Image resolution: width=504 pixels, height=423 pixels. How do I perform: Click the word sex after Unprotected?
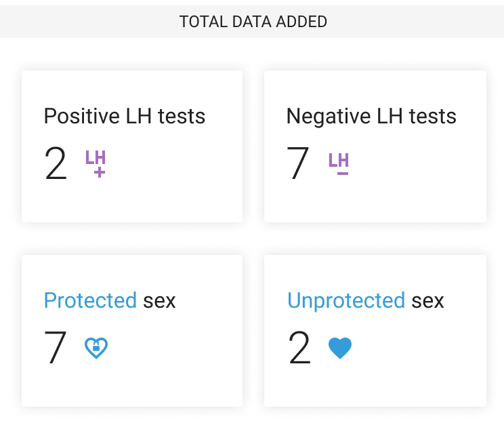[428, 302]
